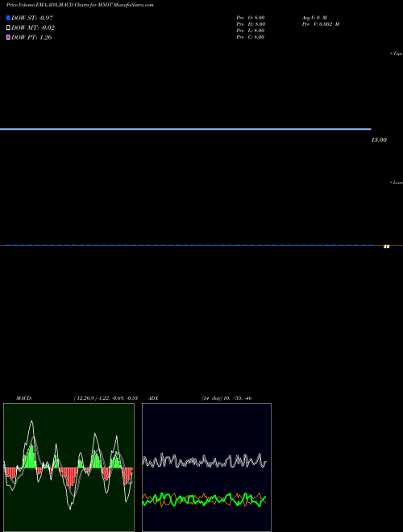The image size is (403, 532).
Task: Click the 'ADX' panel label
Action: point(153,398)
